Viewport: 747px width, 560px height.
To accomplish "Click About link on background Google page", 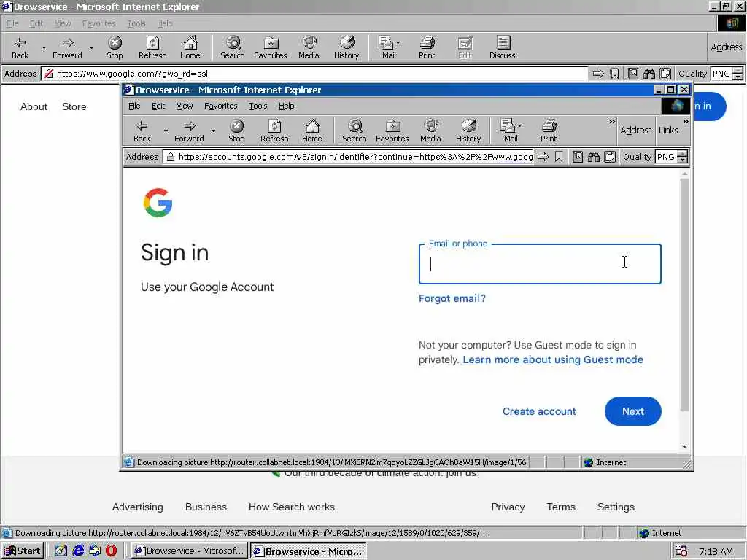I will pos(34,106).
